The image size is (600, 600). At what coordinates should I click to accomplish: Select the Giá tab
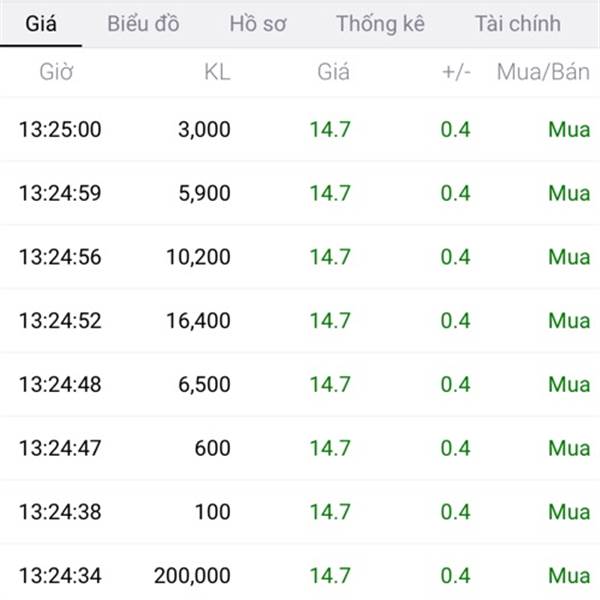click(x=41, y=24)
